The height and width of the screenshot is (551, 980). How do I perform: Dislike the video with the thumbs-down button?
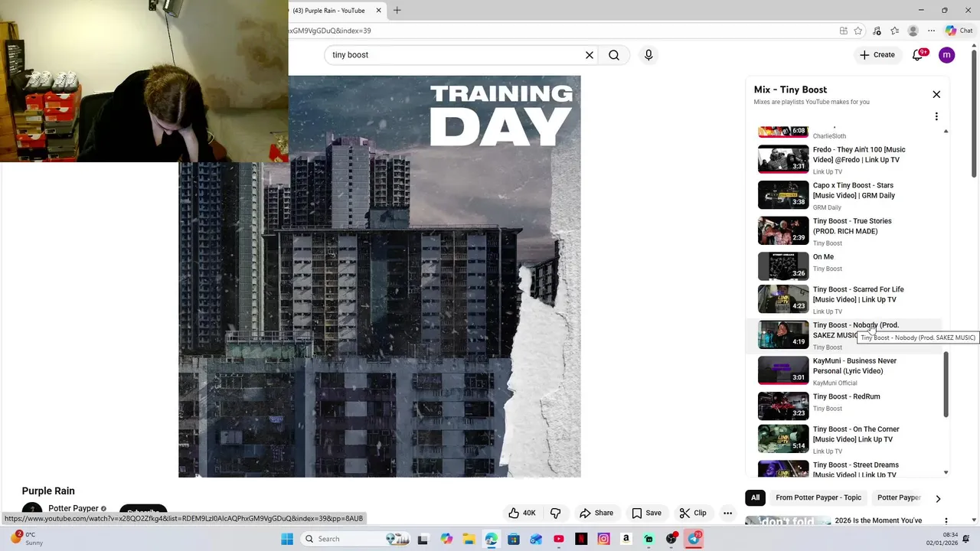tap(556, 513)
